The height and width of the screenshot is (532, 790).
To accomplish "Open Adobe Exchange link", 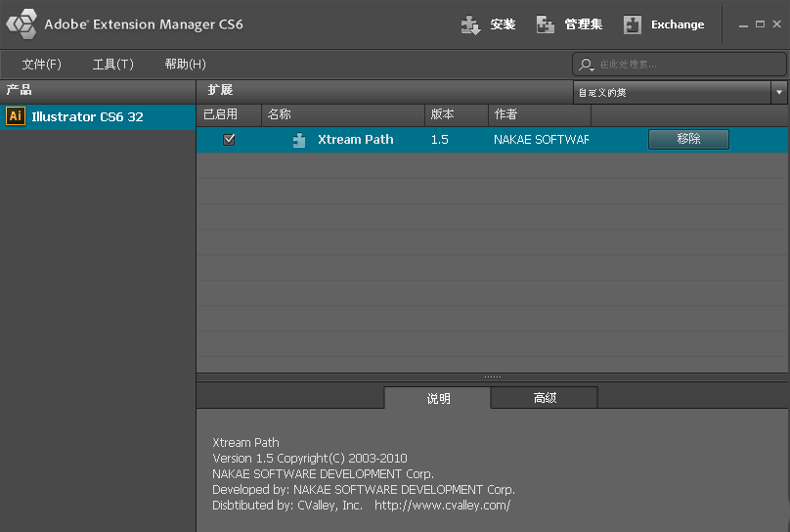I will click(678, 24).
